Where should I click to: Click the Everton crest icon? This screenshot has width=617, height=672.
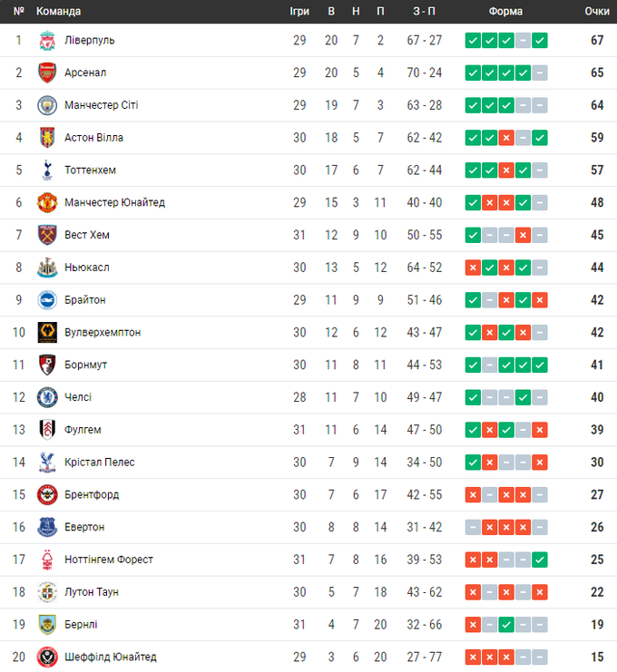pos(46,527)
